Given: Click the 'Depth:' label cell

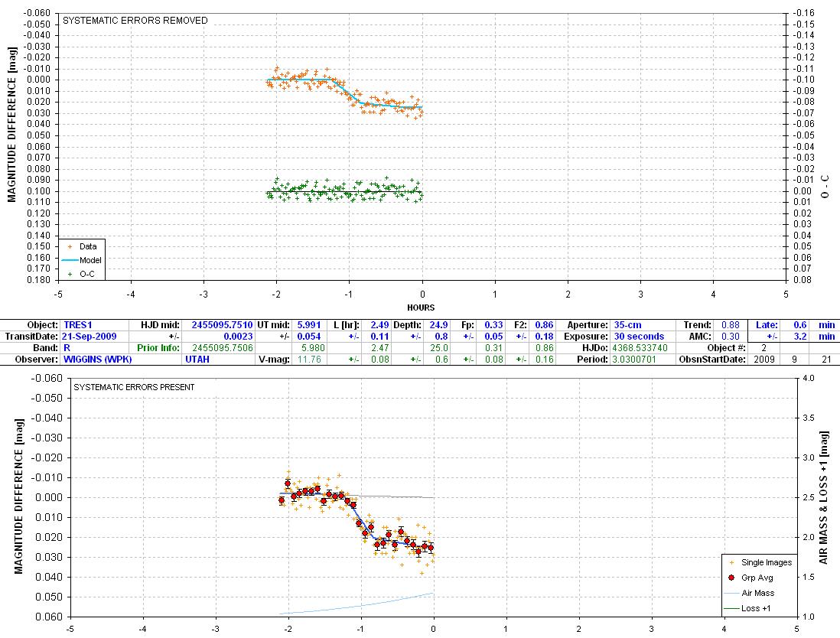Looking at the screenshot, I should (408, 324).
